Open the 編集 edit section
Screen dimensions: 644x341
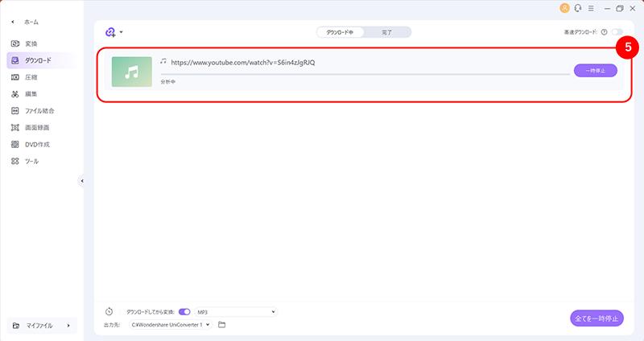click(x=31, y=94)
